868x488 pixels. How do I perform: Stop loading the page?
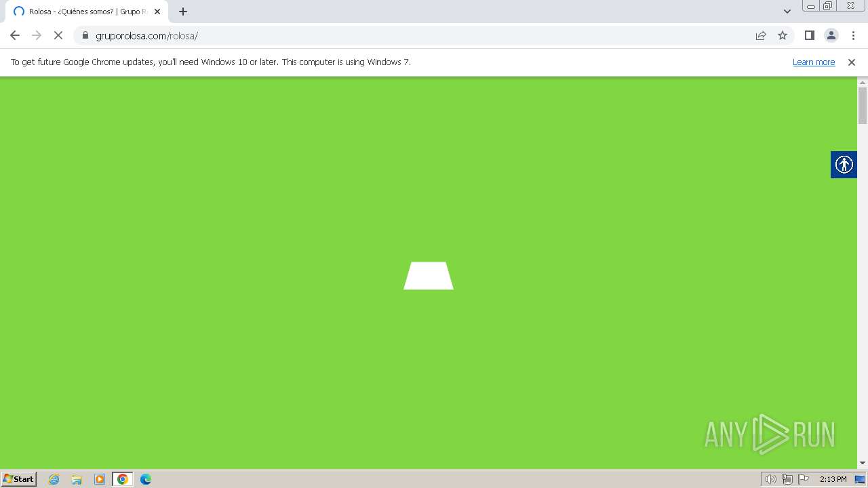pos(58,35)
